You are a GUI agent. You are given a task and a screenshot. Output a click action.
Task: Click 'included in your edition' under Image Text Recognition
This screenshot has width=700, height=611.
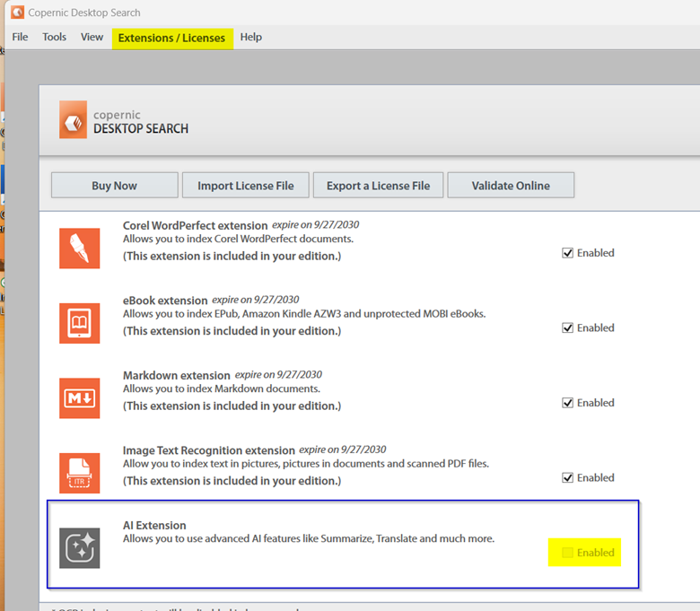click(x=232, y=481)
